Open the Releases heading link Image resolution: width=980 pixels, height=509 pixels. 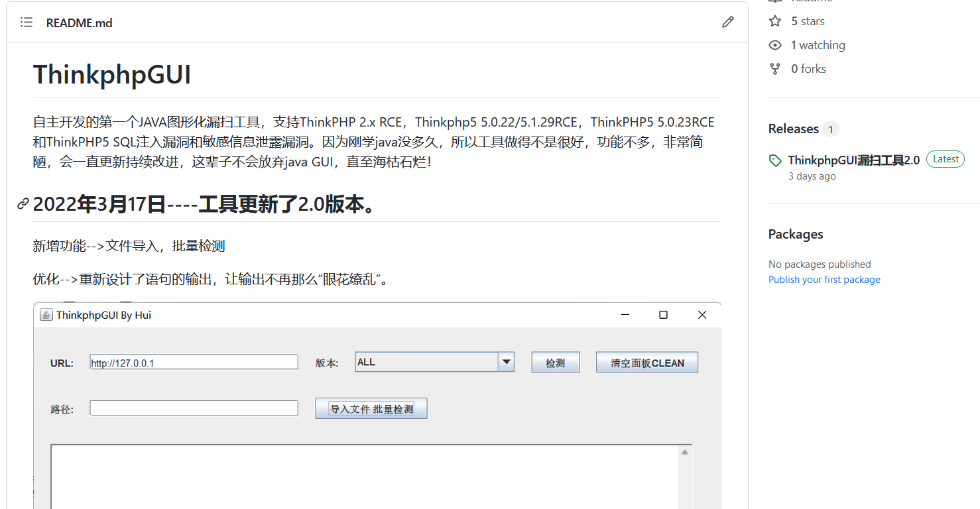[793, 129]
